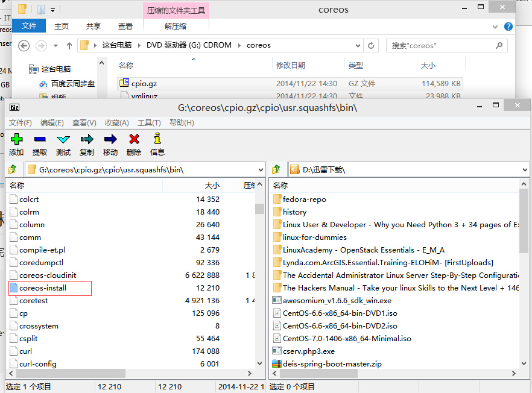Click the blue help icon in Explorer
532x393 pixels.
508,27
